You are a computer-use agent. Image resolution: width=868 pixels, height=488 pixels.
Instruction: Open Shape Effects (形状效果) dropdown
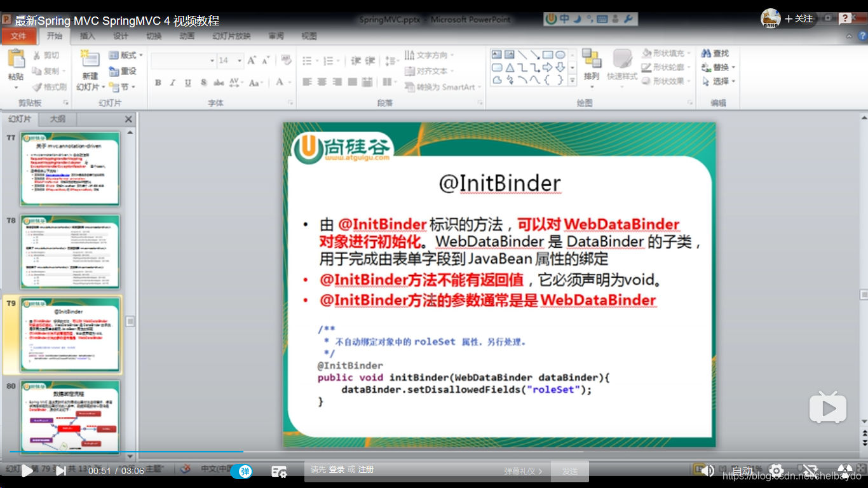point(665,81)
